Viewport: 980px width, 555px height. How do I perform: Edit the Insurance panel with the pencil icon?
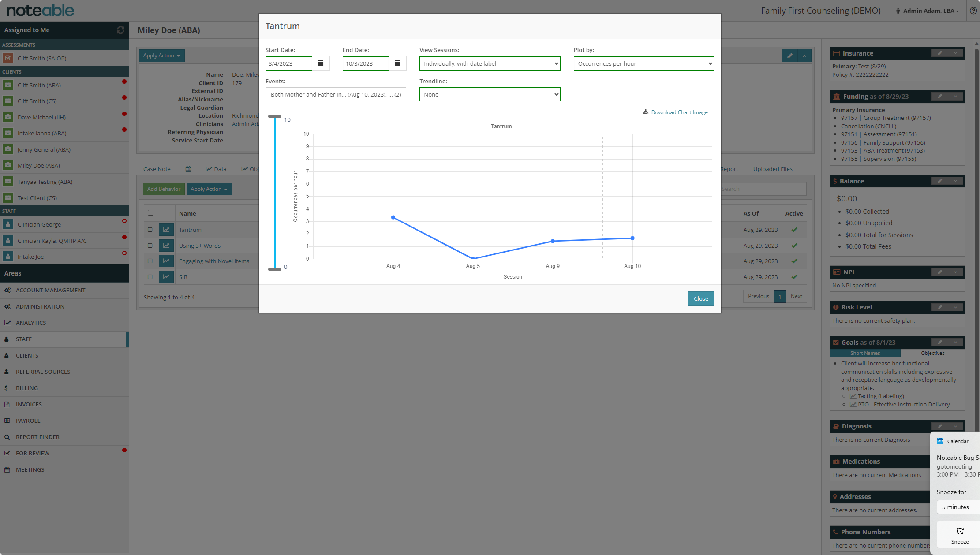939,53
